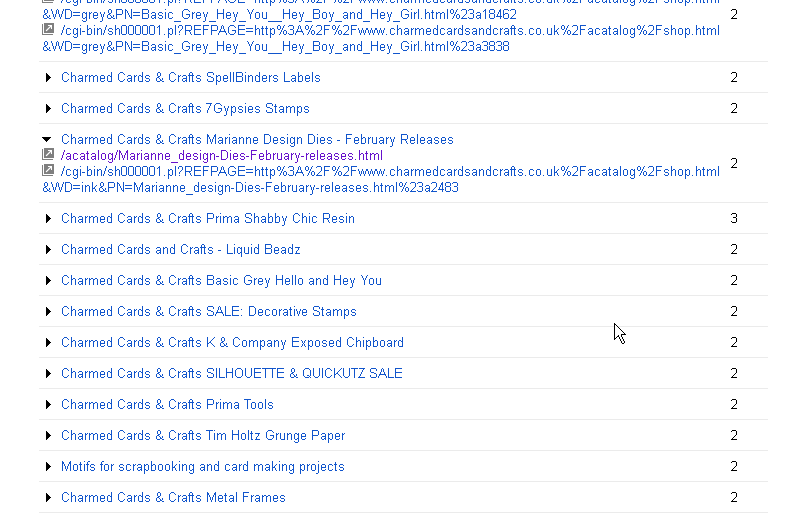Click the icon beside the Basic Grey URL ending a3838
The image size is (800, 520).
(x=48, y=30)
